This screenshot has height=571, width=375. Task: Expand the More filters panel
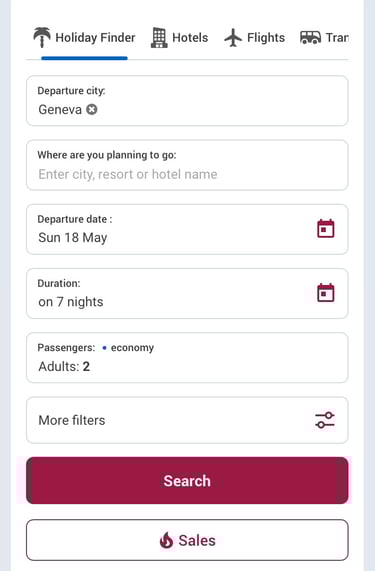pyautogui.click(x=187, y=420)
